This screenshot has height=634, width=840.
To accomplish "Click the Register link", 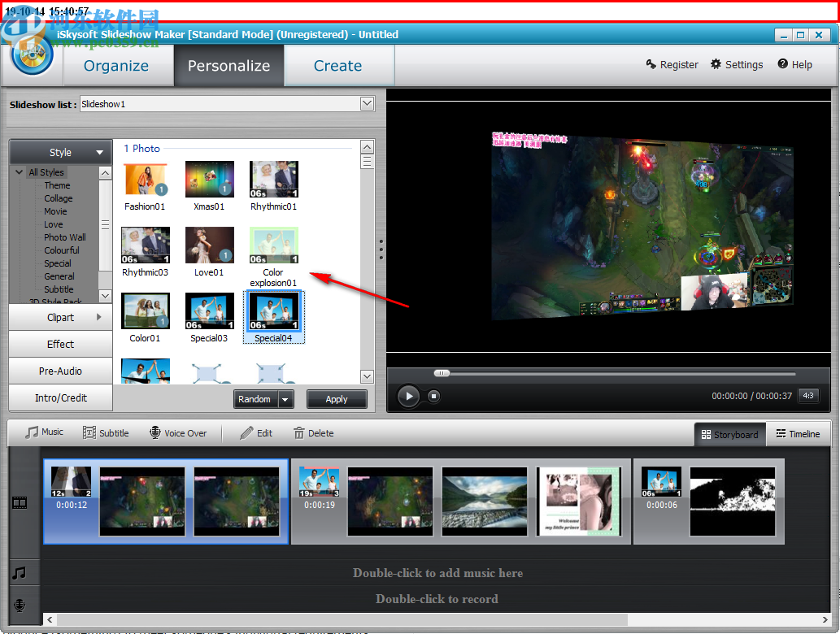I will [672, 64].
